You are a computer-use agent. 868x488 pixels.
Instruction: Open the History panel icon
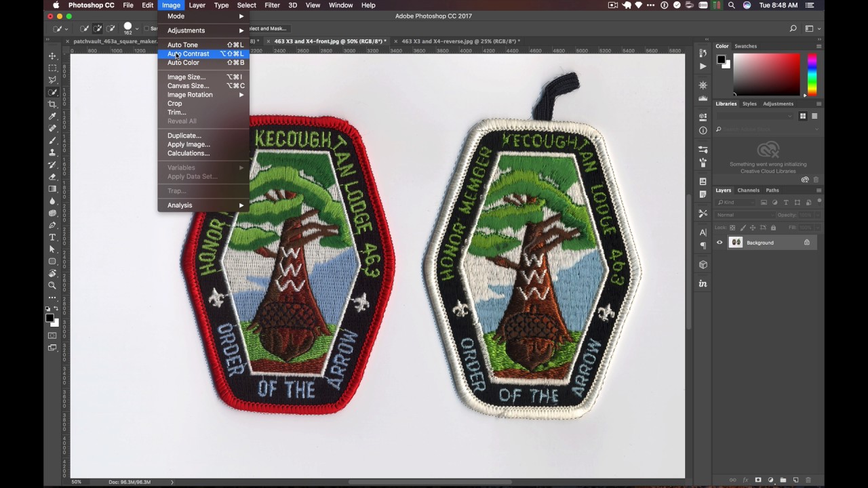click(703, 54)
